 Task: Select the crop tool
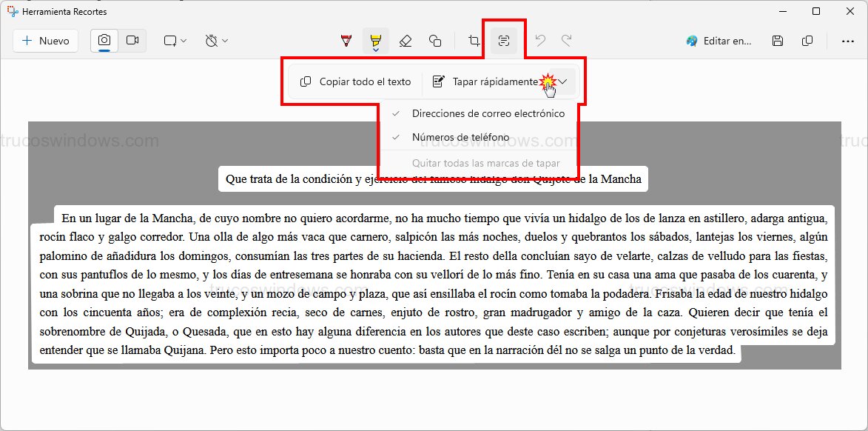[x=473, y=41]
